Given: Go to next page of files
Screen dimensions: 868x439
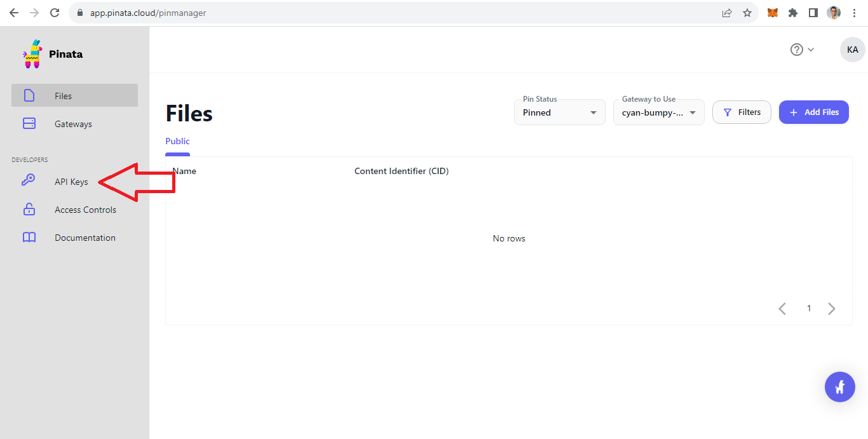Looking at the screenshot, I should coord(832,309).
